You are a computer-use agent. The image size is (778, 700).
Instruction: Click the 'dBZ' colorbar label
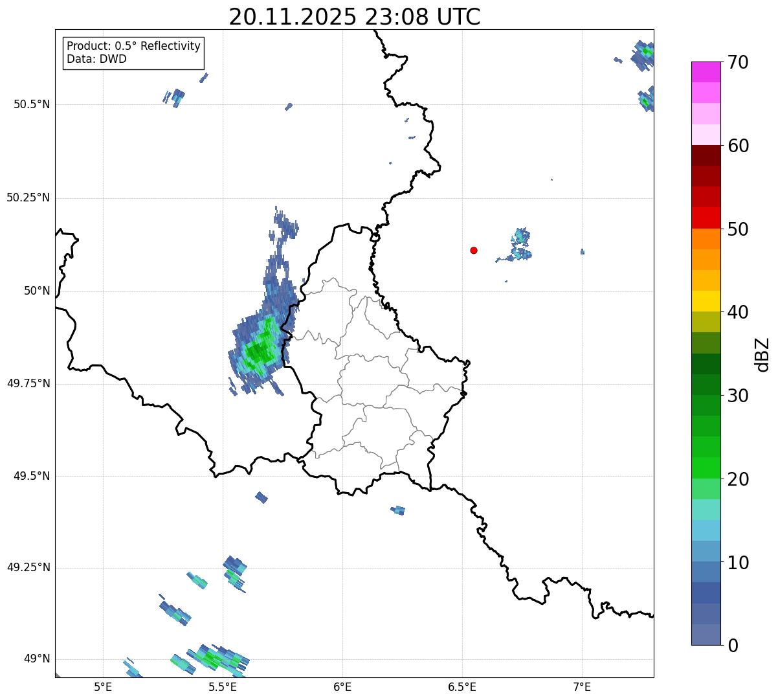pyautogui.click(x=762, y=354)
